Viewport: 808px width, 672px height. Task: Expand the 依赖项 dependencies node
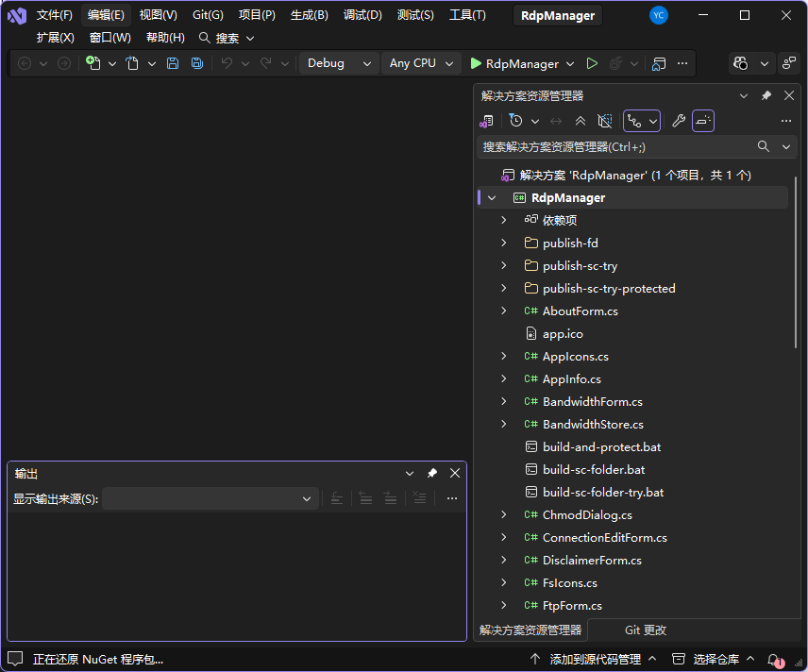pyautogui.click(x=504, y=220)
